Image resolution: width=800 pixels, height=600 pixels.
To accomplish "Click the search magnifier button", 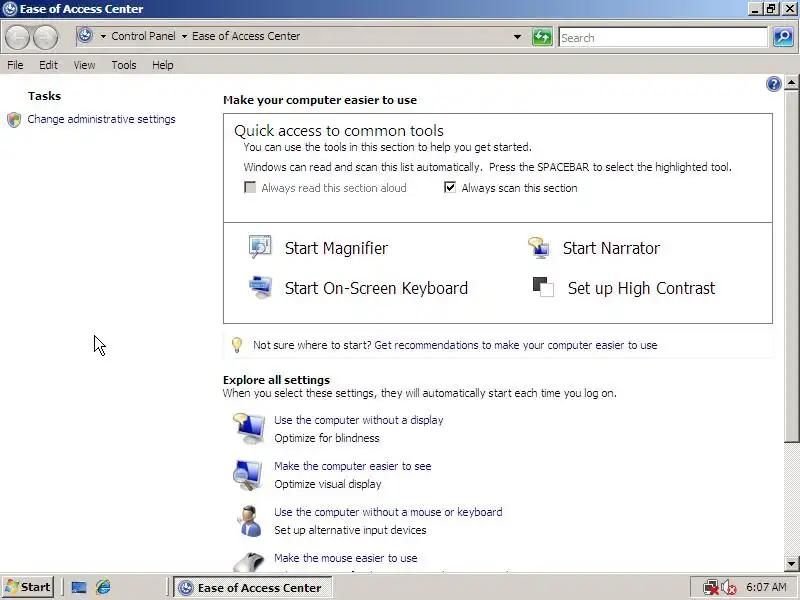I will [783, 37].
